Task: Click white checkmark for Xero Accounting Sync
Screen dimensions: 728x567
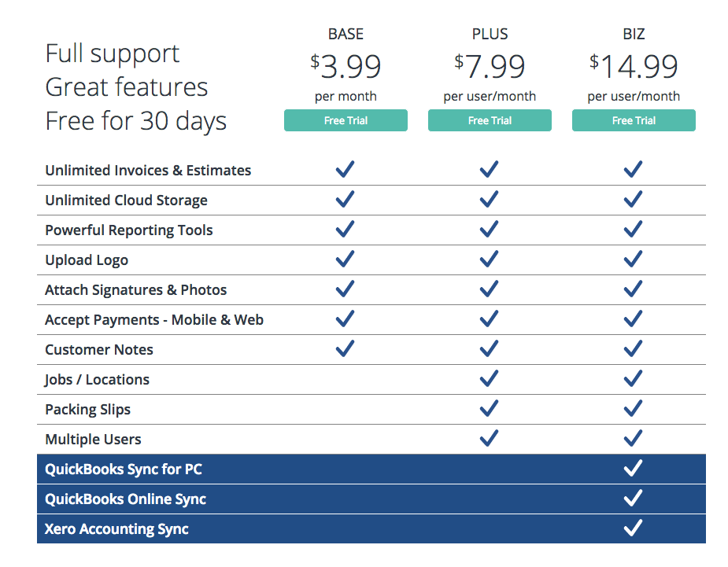Action: (633, 528)
